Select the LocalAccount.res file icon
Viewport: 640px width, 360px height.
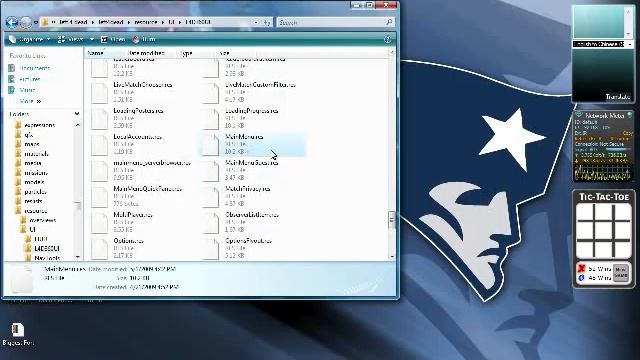(99, 145)
